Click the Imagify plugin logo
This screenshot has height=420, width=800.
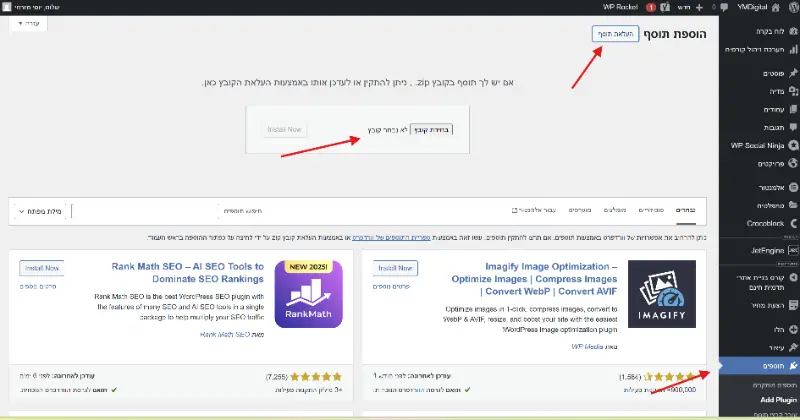(x=662, y=294)
